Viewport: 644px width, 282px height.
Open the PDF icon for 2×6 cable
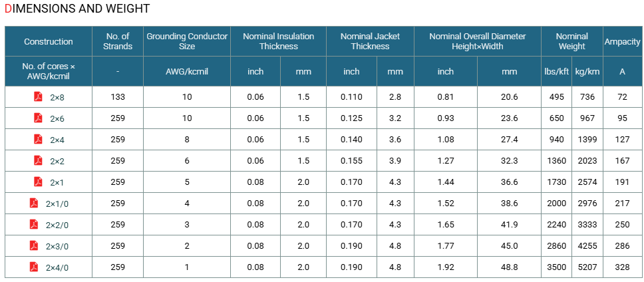click(38, 118)
